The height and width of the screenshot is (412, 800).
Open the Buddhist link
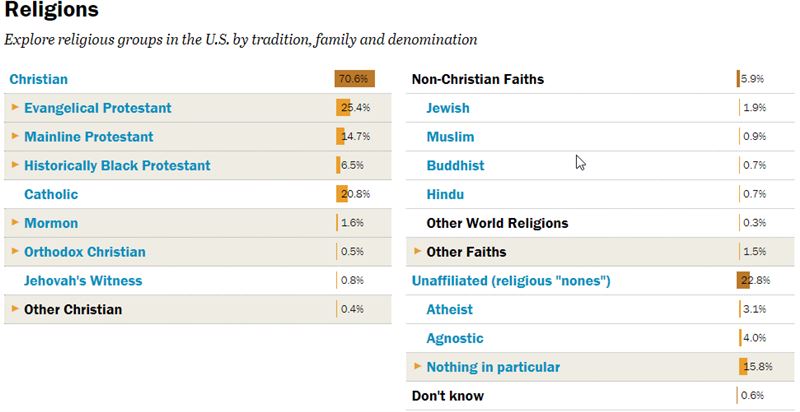coord(456,166)
